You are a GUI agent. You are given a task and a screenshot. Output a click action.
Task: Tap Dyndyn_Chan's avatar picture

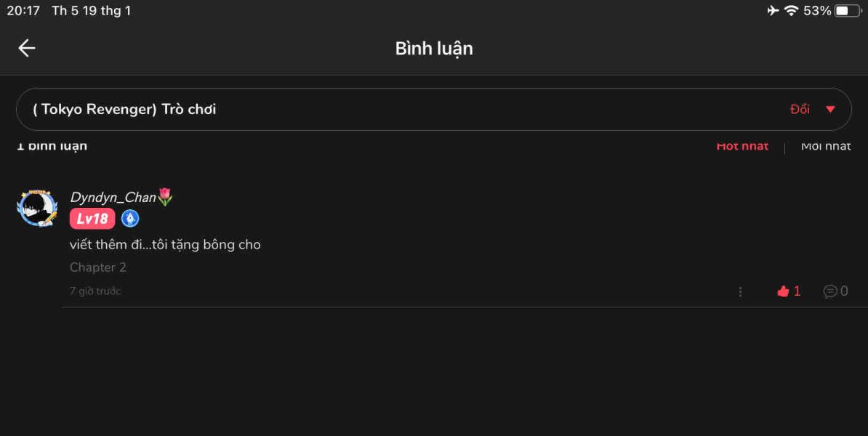[x=37, y=208]
